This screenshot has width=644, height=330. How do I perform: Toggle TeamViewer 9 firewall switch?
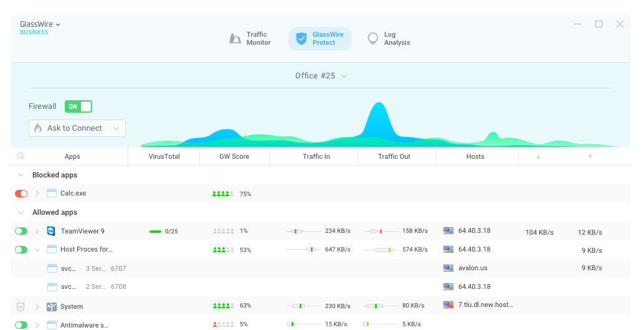pyautogui.click(x=21, y=231)
